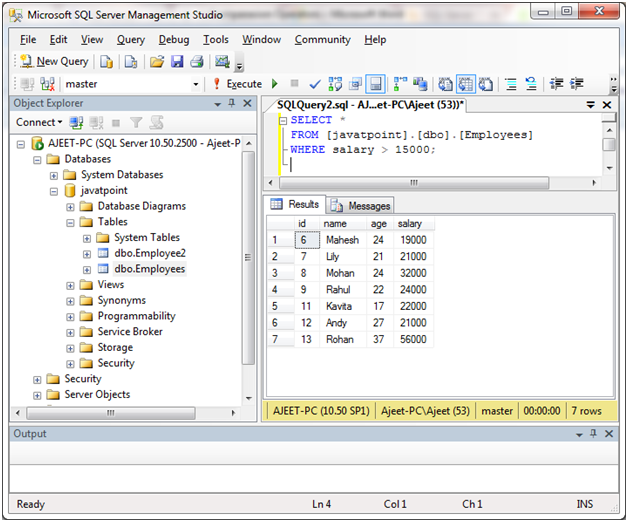The image size is (628, 522).
Task: Expand the dbo.Employees table
Action: click(x=87, y=270)
